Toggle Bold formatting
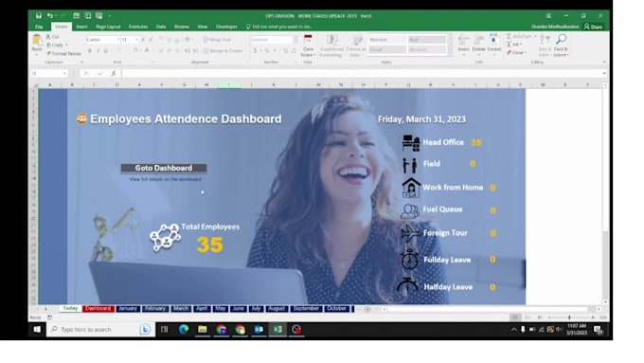Image resolution: width=644 pixels, height=363 pixels. 90,51
